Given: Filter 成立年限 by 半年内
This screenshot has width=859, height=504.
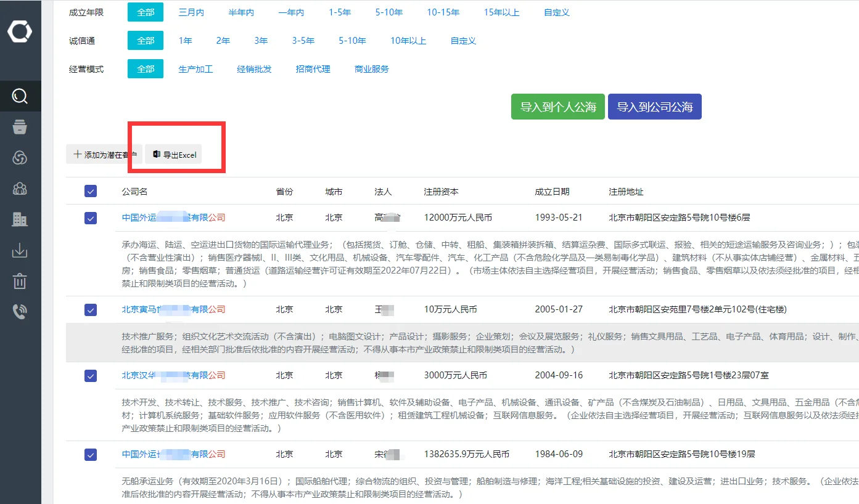Looking at the screenshot, I should click(x=241, y=12).
